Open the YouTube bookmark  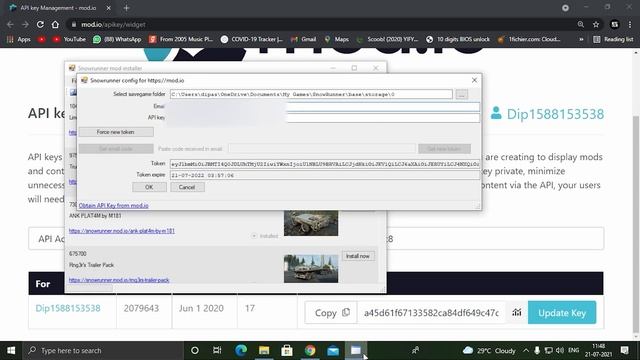[x=69, y=39]
